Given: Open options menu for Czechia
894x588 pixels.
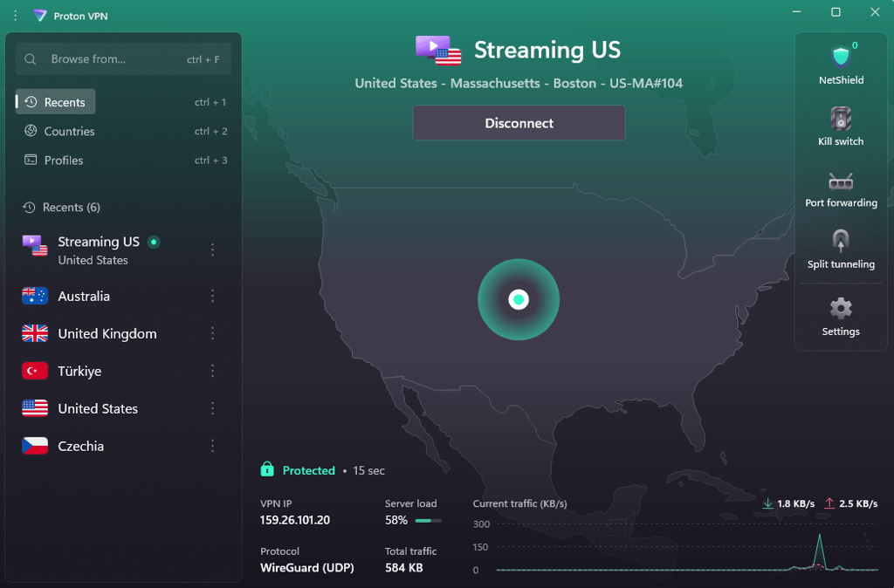Looking at the screenshot, I should pyautogui.click(x=213, y=446).
